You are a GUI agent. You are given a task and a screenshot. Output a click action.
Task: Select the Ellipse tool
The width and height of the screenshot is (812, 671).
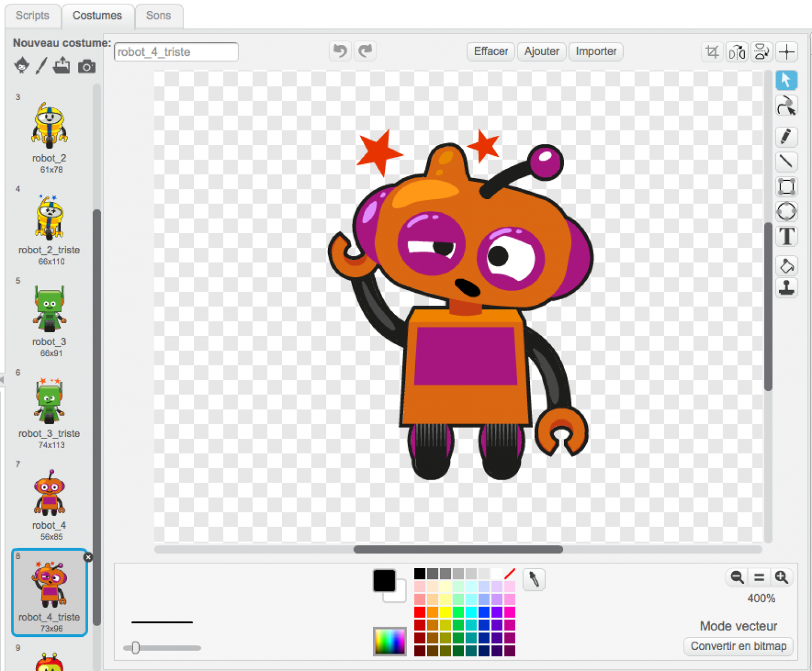[786, 212]
